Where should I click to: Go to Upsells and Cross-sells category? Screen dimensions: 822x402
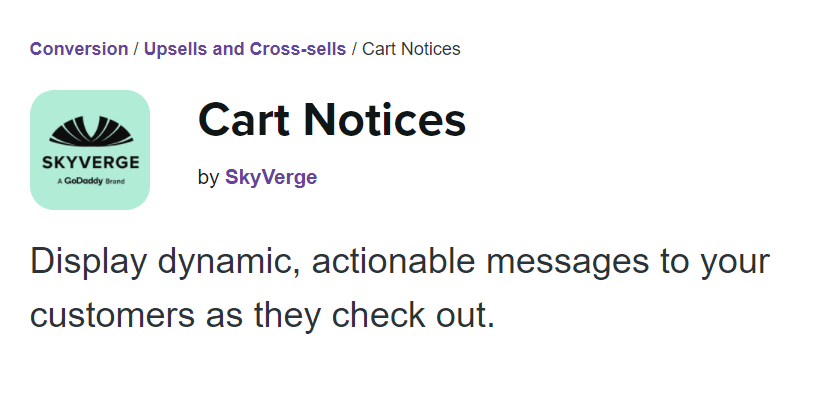tap(245, 49)
